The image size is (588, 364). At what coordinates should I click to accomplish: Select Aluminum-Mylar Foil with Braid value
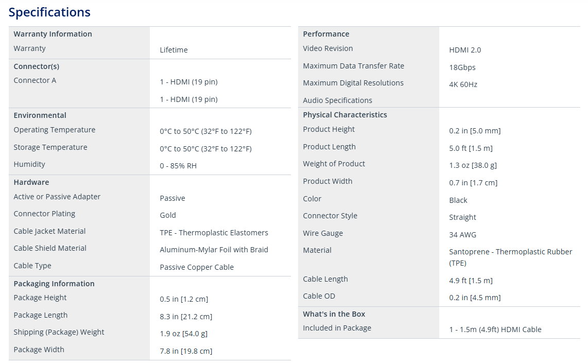(x=214, y=250)
